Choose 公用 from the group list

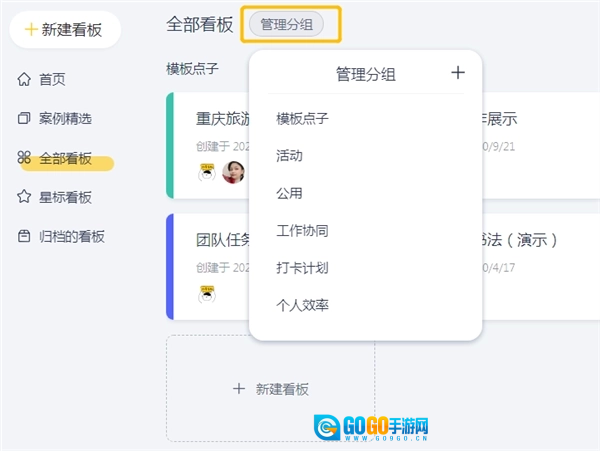click(x=289, y=193)
